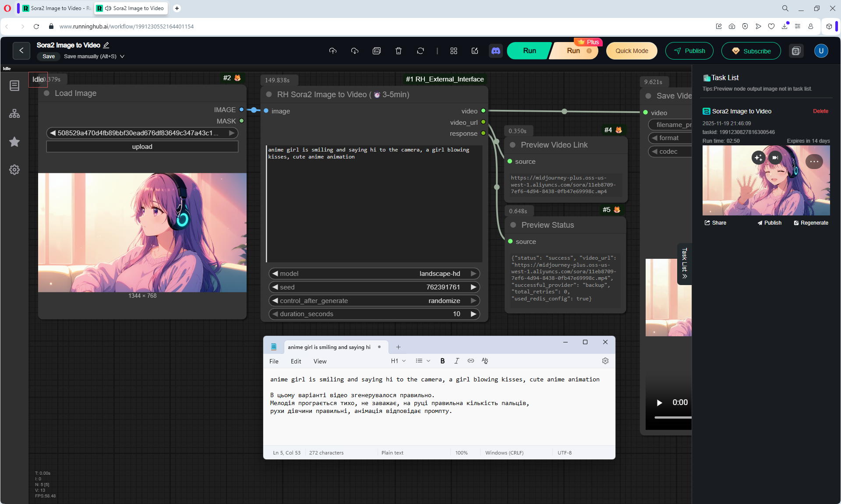This screenshot has height=504, width=841.
Task: Open the Edit menu in Notepad
Action: coord(296,361)
